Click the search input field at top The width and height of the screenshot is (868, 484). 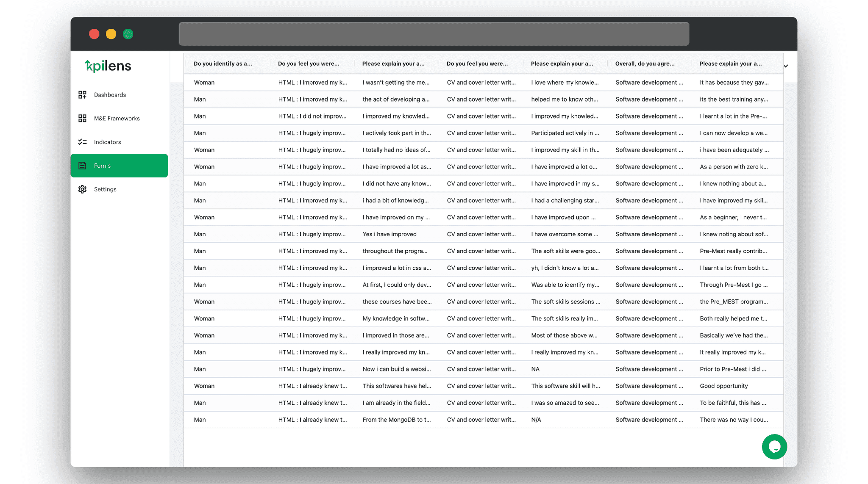(x=434, y=33)
